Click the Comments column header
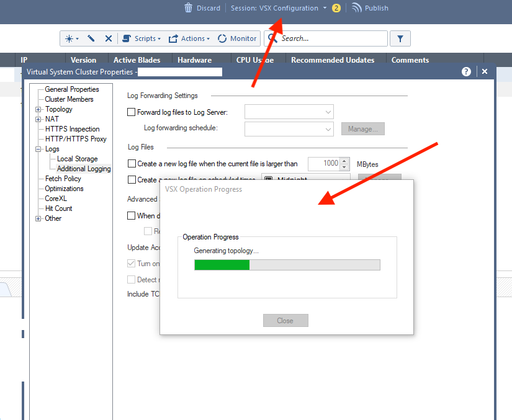The width and height of the screenshot is (512, 420). pos(410,60)
